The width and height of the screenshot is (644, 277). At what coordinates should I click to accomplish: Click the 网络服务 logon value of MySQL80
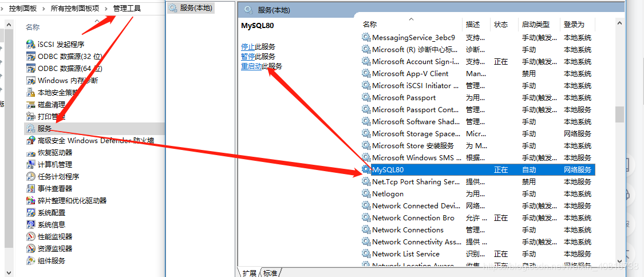coord(578,169)
